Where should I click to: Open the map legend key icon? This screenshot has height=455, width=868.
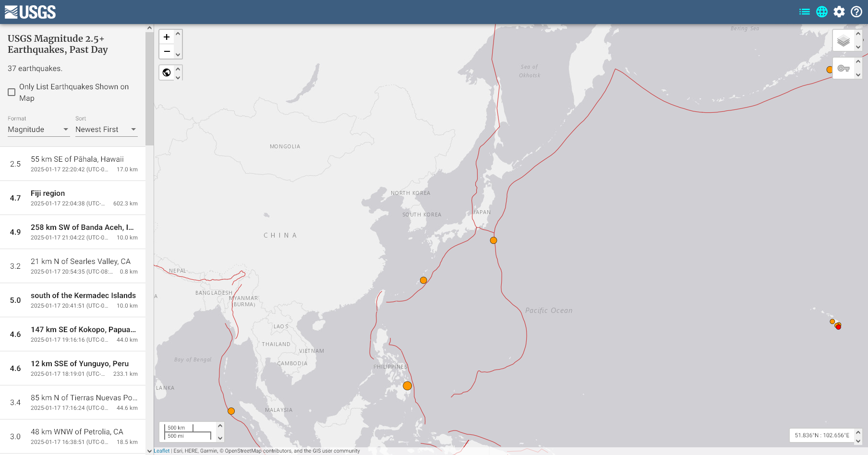pyautogui.click(x=844, y=68)
